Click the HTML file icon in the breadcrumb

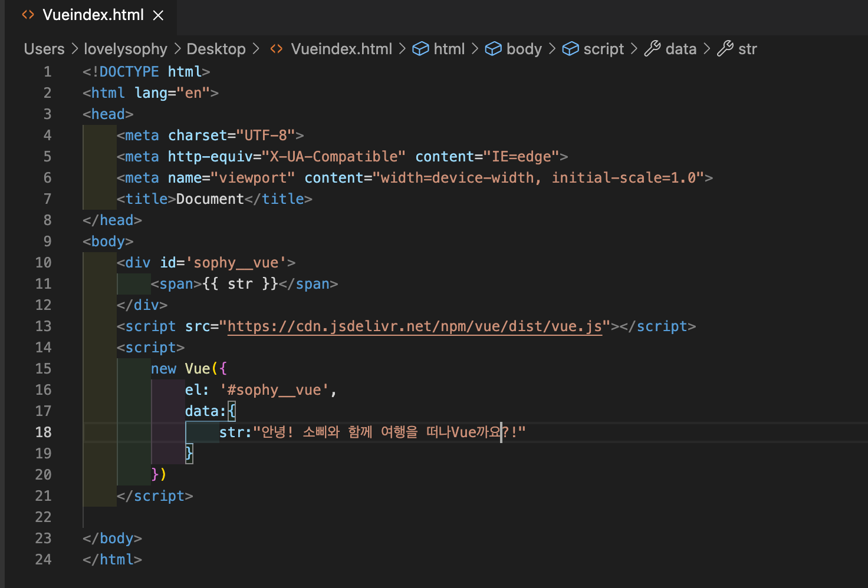click(277, 49)
